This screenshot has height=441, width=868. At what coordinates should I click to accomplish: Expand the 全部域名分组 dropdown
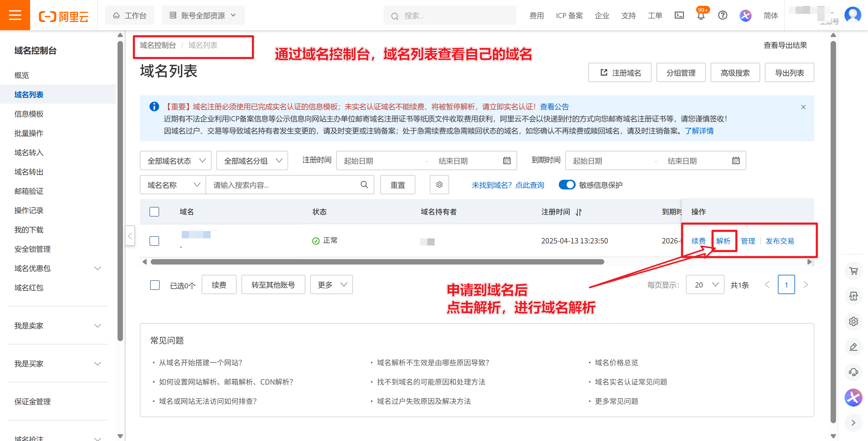(x=252, y=161)
